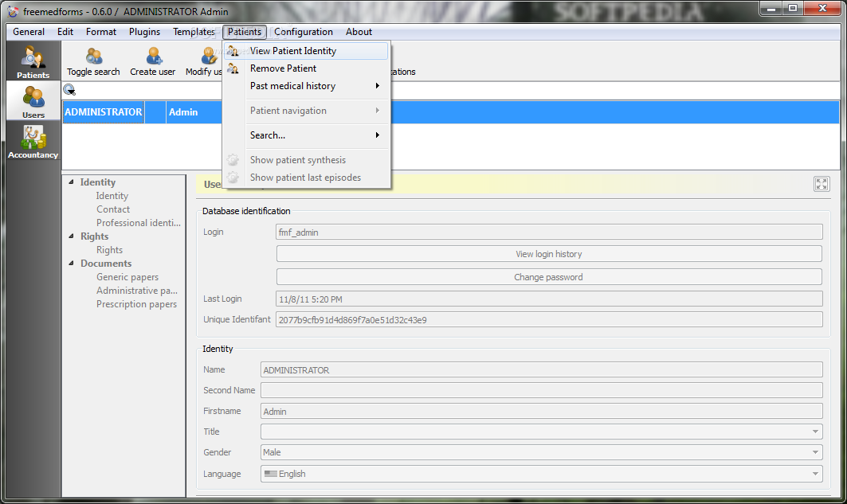Choose View Patient Identity menu entry
The height and width of the screenshot is (504, 847).
pos(306,51)
